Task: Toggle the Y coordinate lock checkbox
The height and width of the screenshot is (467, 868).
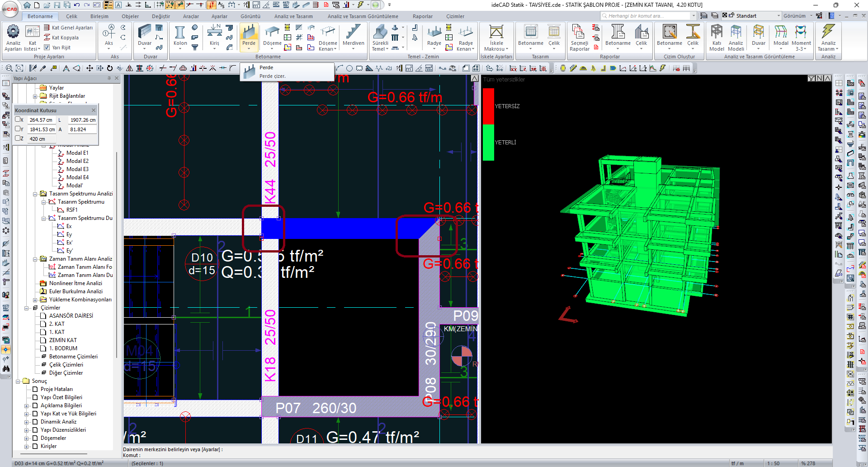Action: 18,129
